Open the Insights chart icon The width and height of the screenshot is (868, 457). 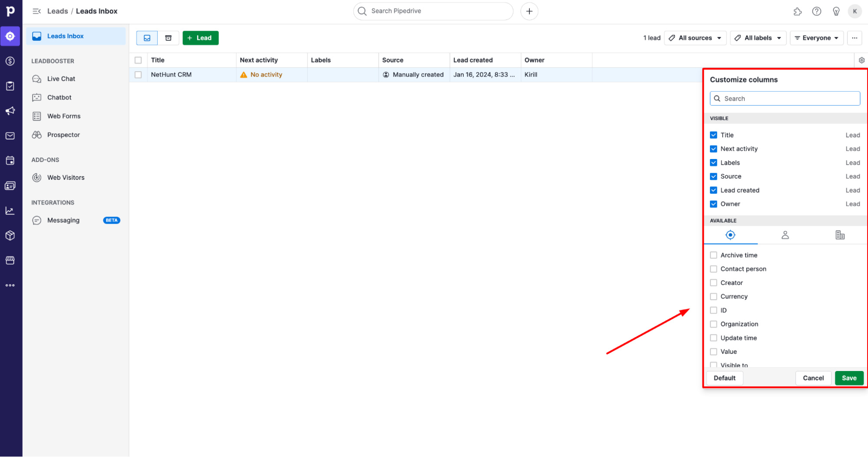(x=10, y=210)
